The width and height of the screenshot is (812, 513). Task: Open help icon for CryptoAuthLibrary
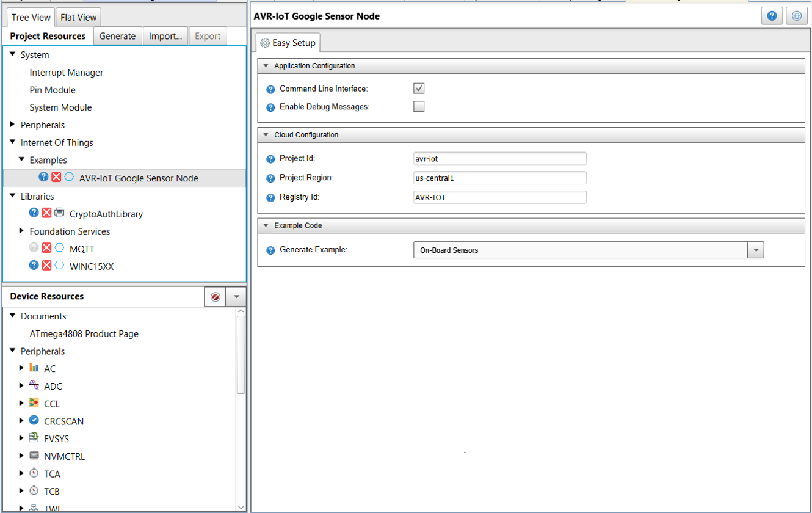pos(34,213)
